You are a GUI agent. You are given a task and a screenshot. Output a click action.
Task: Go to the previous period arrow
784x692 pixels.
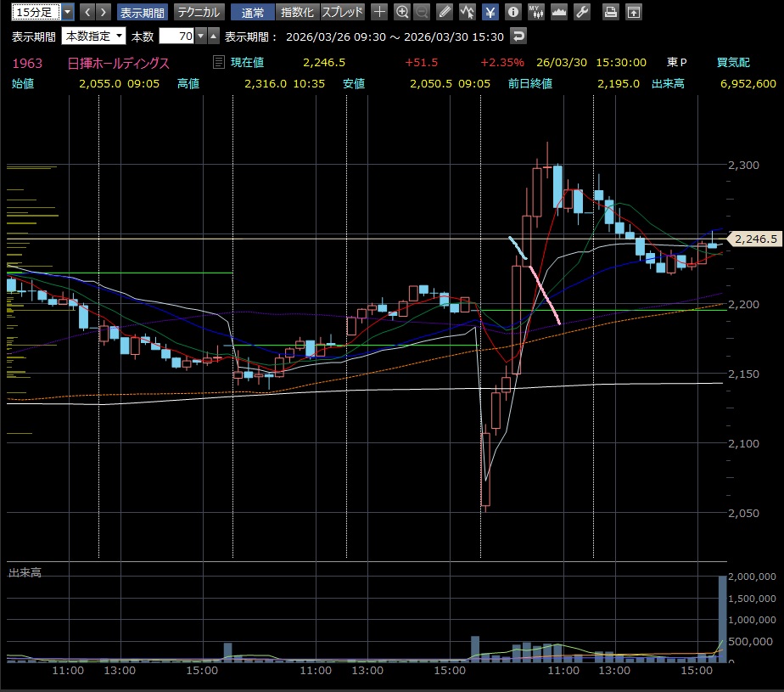click(87, 12)
